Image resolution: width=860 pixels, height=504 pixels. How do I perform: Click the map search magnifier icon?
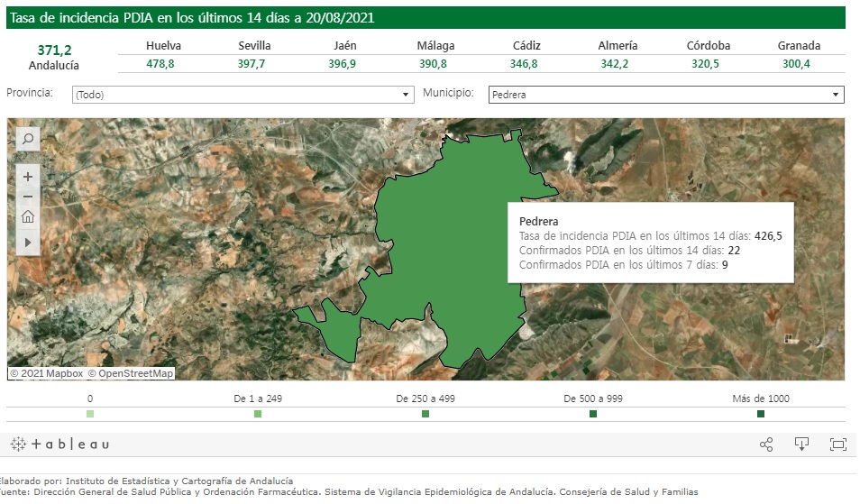[x=28, y=139]
